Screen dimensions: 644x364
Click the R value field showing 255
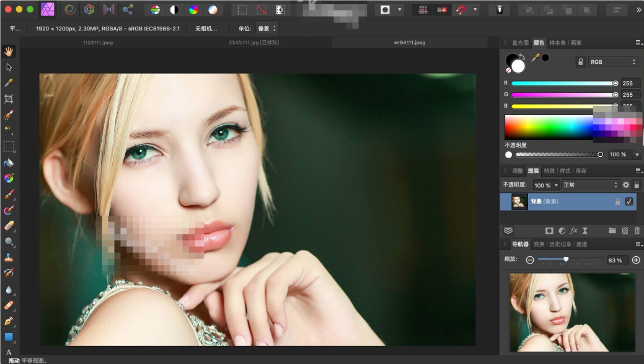pyautogui.click(x=630, y=83)
